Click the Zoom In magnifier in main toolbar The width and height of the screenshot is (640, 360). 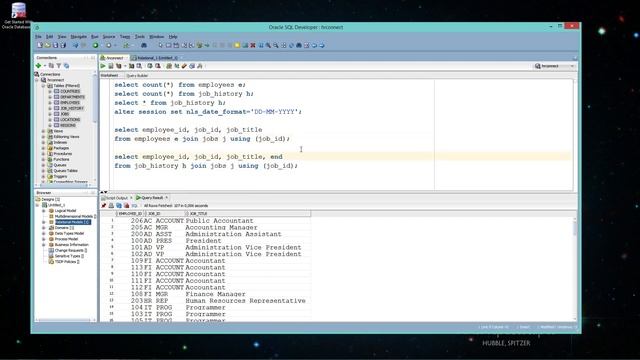268,45
